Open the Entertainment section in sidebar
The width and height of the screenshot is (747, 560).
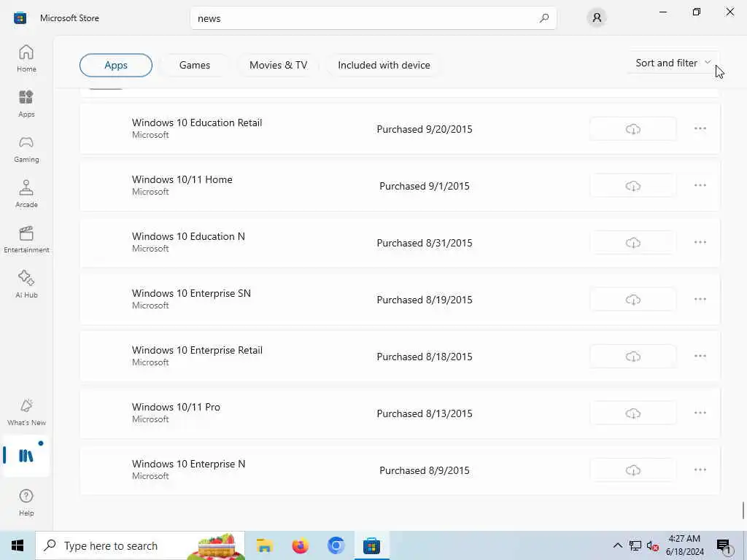click(26, 239)
